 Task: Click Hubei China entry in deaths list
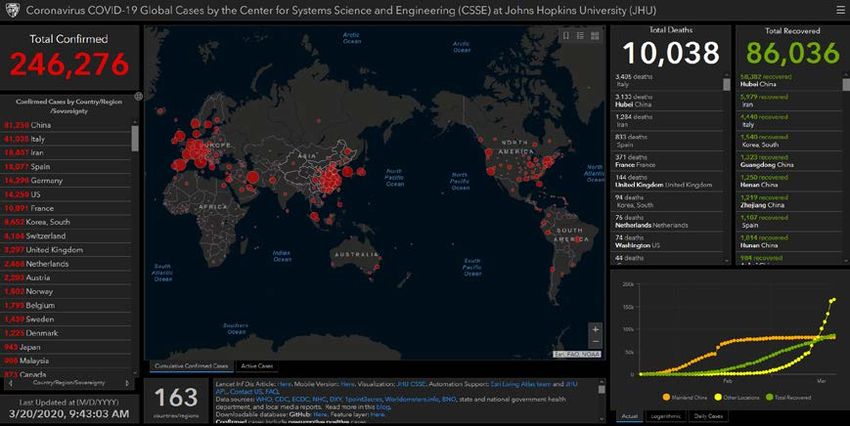point(668,101)
